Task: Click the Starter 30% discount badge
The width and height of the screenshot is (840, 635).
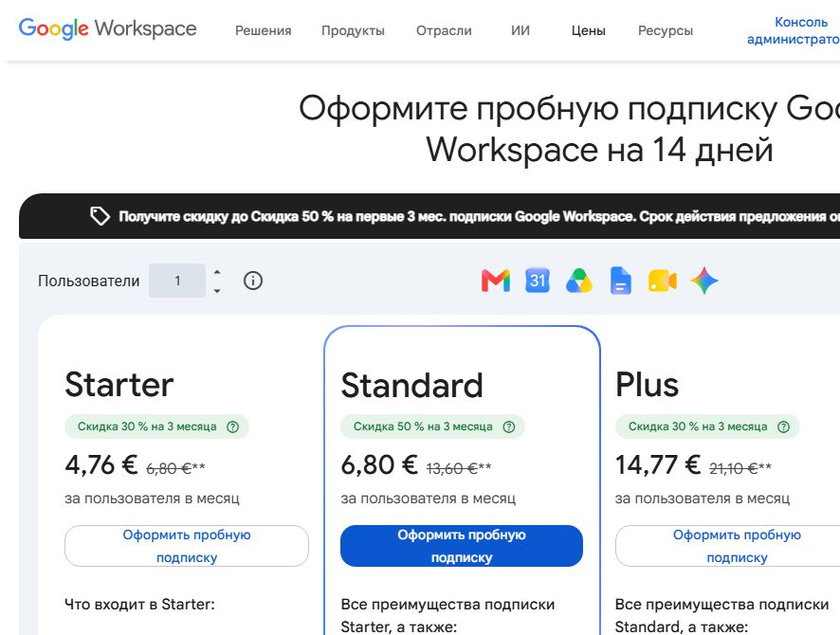Action: pos(156,426)
